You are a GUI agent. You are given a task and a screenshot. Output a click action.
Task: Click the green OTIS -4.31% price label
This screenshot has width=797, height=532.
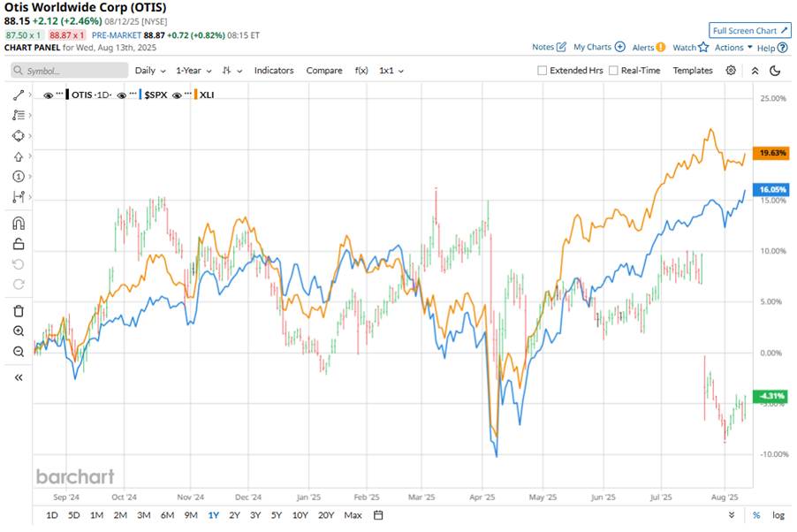tap(771, 396)
